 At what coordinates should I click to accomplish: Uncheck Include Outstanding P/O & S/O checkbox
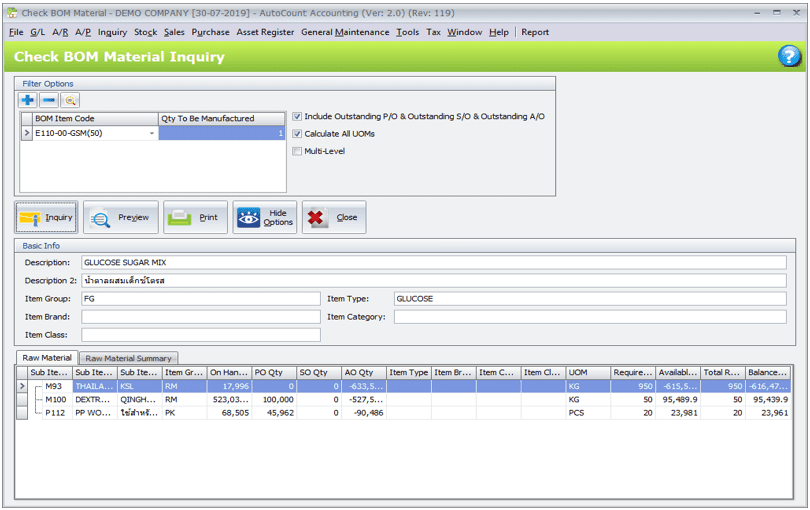[297, 117]
